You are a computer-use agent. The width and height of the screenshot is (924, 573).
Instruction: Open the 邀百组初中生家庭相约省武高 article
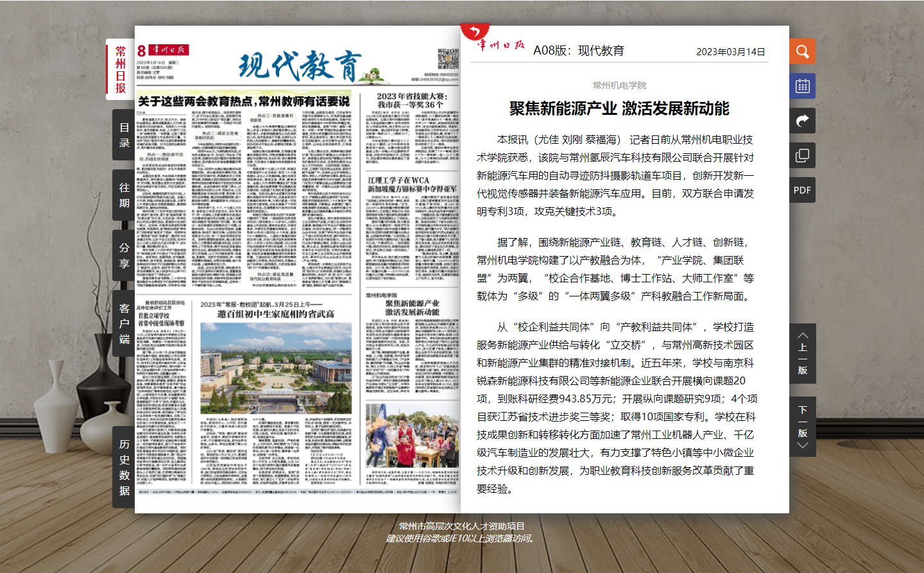pos(275,314)
